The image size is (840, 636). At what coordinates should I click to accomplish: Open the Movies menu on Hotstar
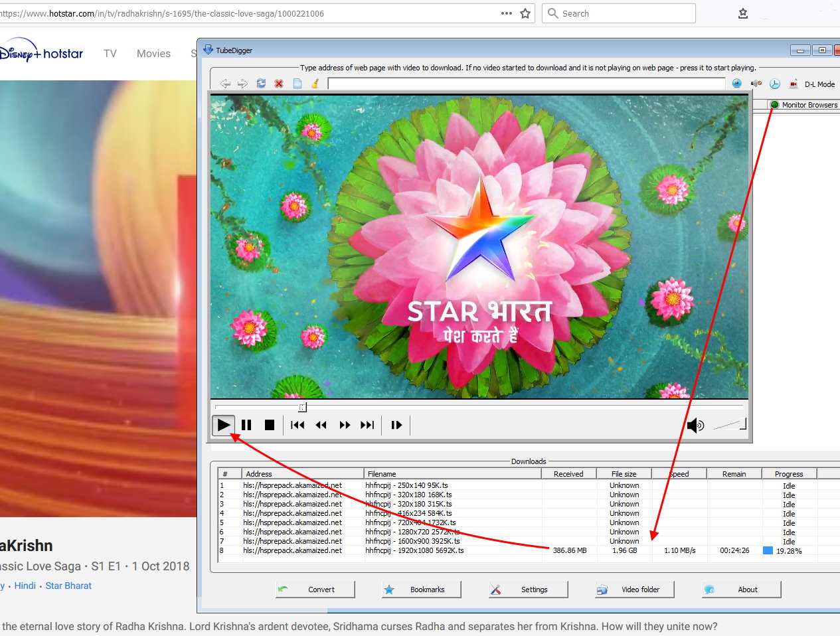coord(153,54)
